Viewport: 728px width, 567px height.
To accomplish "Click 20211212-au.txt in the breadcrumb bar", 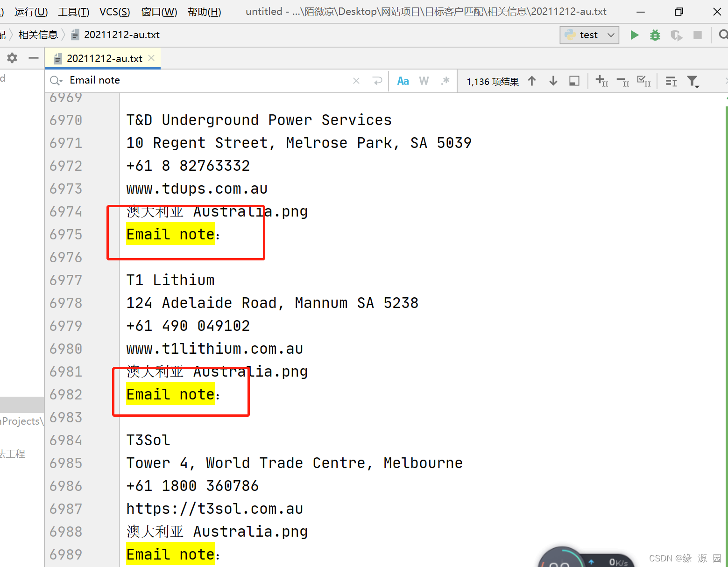I will (x=121, y=35).
